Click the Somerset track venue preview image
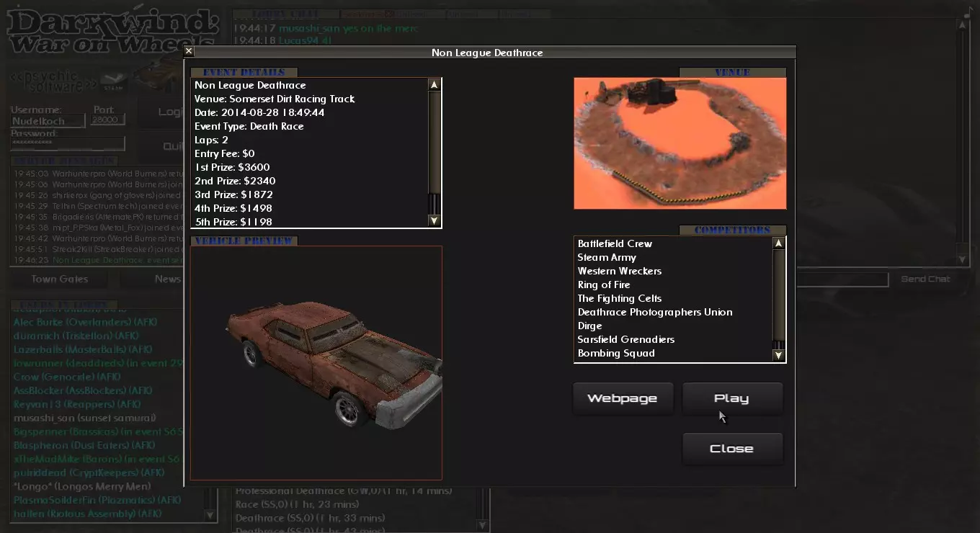The width and height of the screenshot is (980, 533). click(x=680, y=143)
